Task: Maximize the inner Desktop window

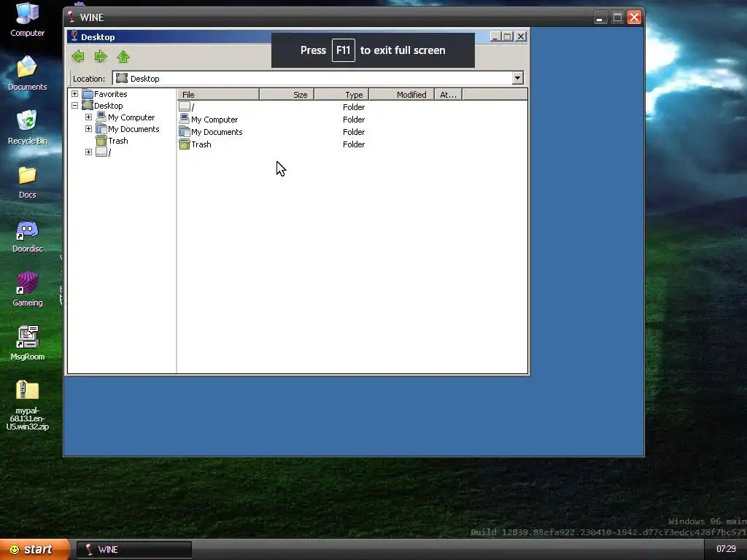Action: (508, 36)
